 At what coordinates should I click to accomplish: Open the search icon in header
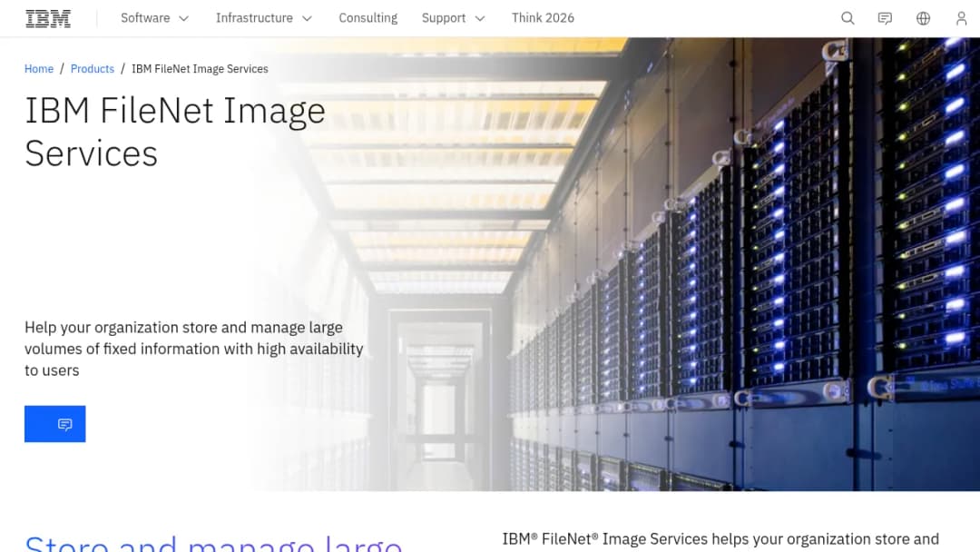[x=848, y=18]
